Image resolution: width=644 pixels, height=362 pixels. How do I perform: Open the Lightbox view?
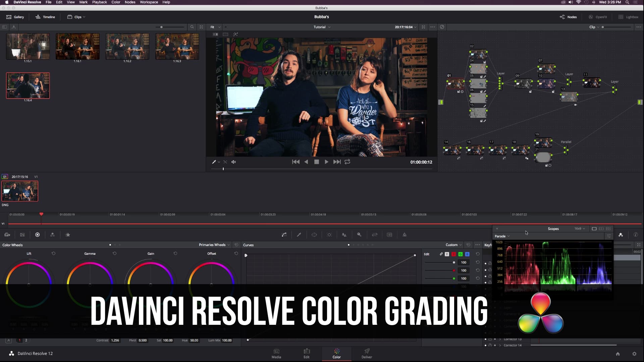pos(629,17)
